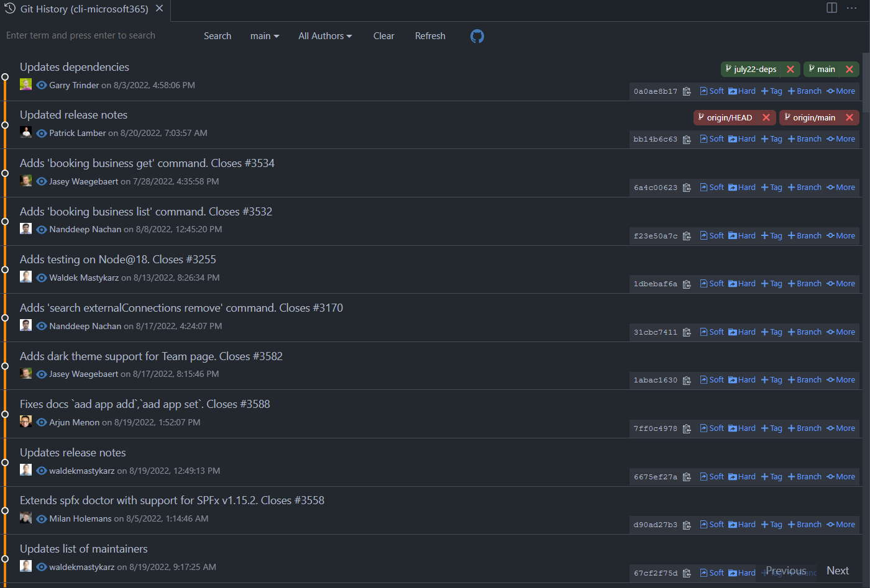Viewport: 870px width, 588px height.
Task: Toggle eye icon for Nanddeep Nachan 8/17/2022 commit
Action: point(42,326)
